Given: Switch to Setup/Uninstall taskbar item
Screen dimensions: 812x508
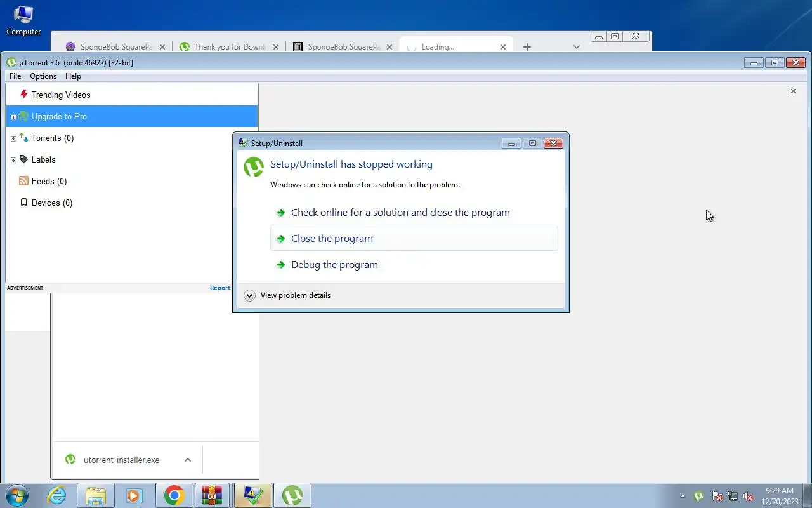Looking at the screenshot, I should [x=252, y=495].
